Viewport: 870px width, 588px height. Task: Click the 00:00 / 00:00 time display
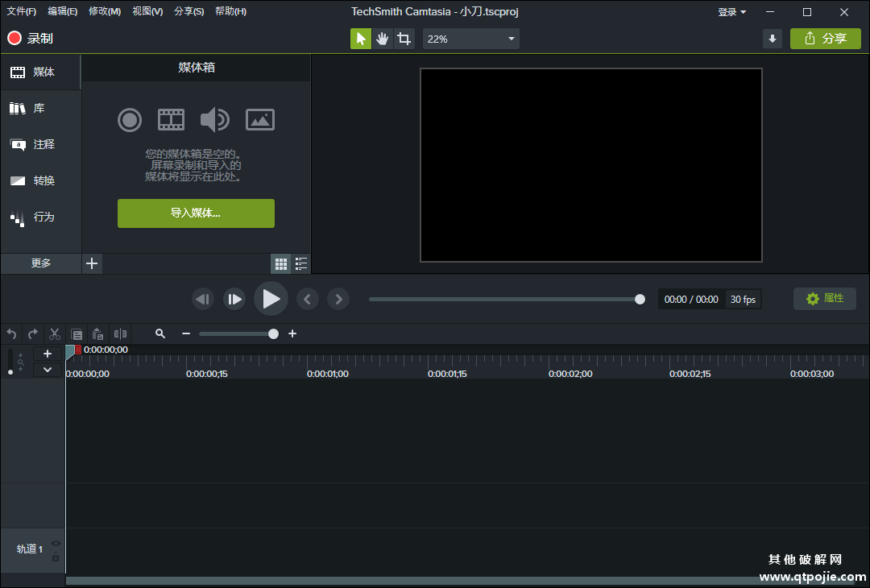[x=691, y=300]
